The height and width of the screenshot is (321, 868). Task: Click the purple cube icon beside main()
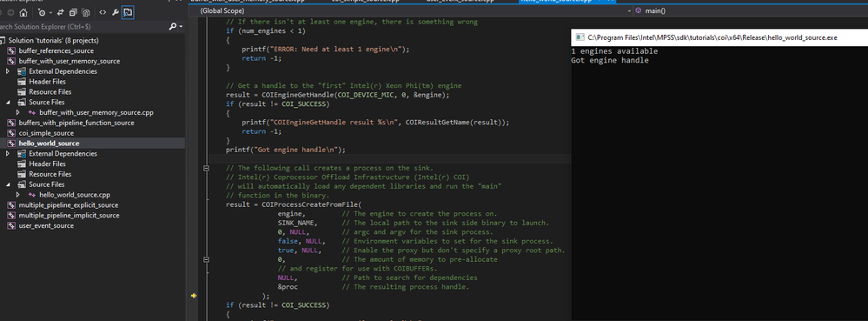pos(639,11)
